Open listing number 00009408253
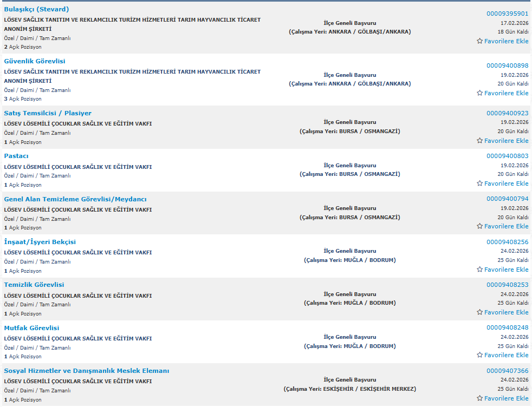Screen dimensions: 532x407 507,285
